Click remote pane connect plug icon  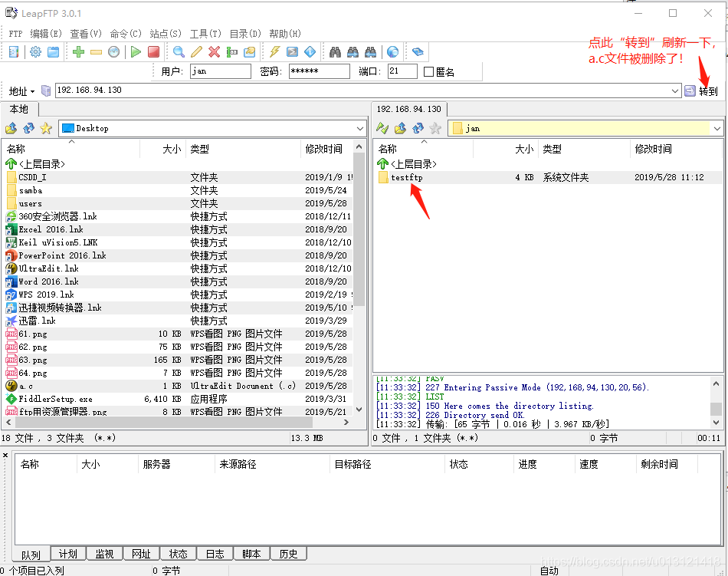click(x=382, y=128)
